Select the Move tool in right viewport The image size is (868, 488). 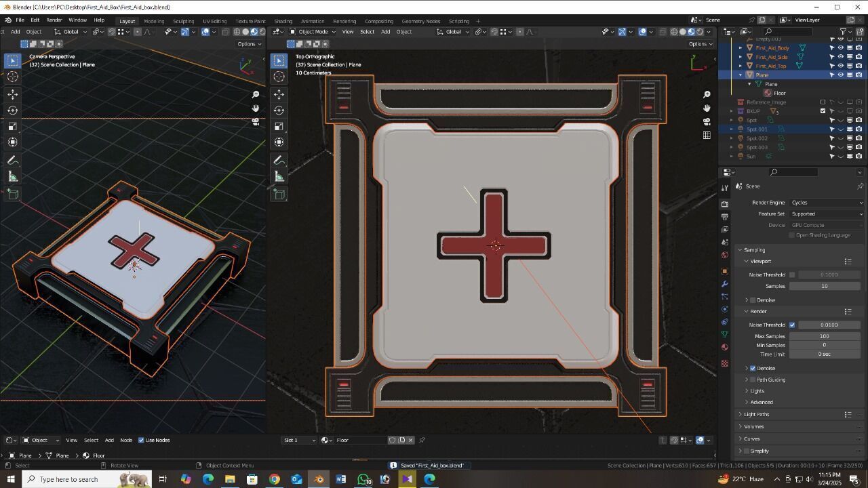(279, 94)
